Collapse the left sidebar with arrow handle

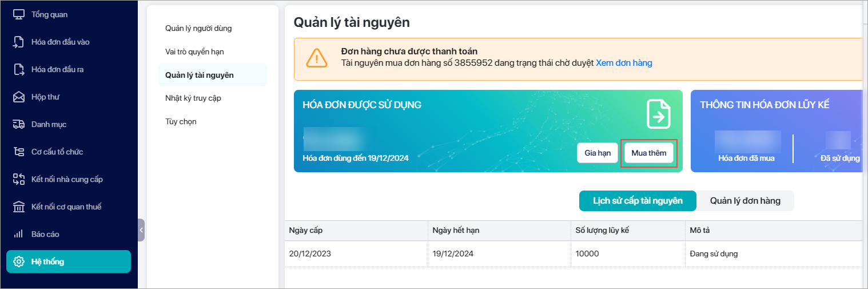[141, 230]
